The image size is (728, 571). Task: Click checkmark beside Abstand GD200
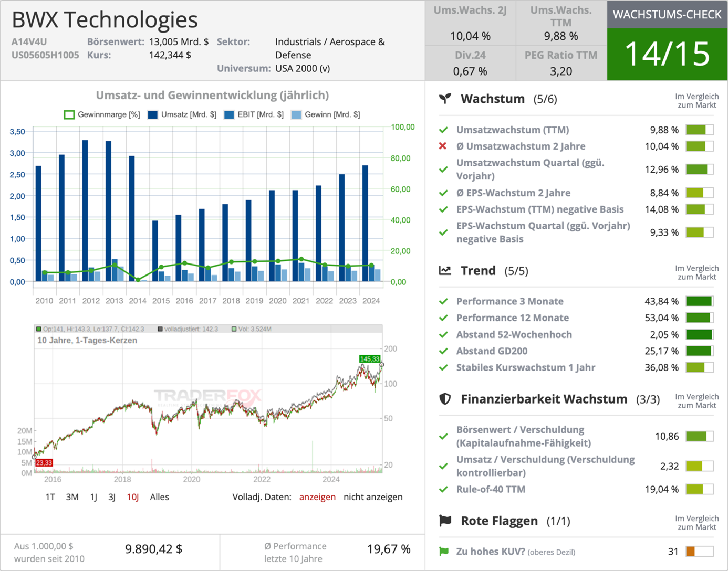pyautogui.click(x=443, y=351)
